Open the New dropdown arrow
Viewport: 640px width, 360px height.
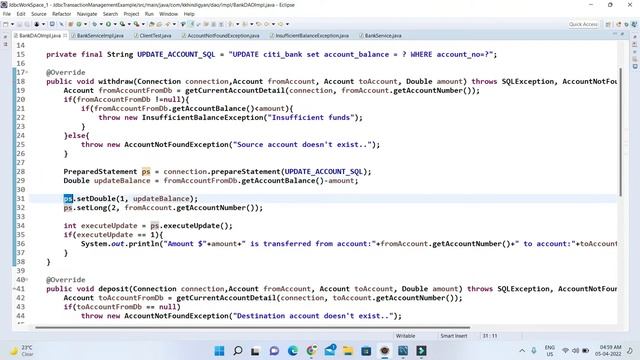coord(12,24)
